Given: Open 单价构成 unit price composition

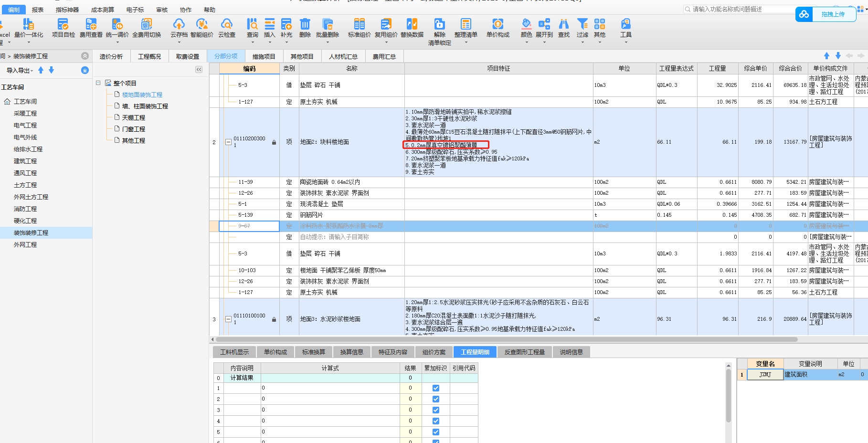Looking at the screenshot, I should point(498,28).
